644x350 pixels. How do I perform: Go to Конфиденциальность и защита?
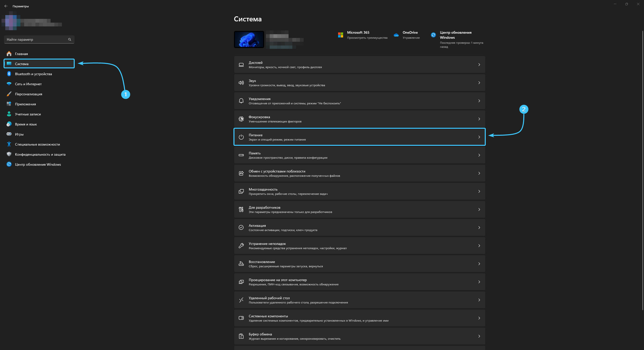pyautogui.click(x=40, y=154)
